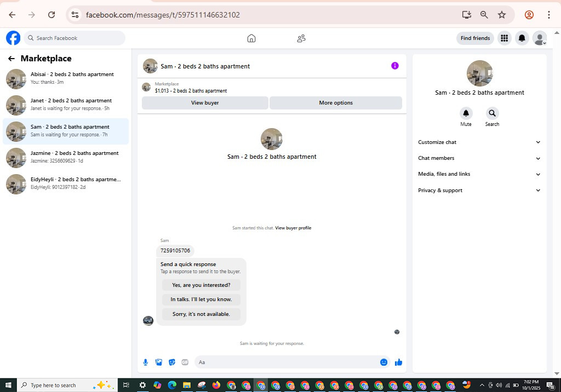The image size is (561, 392).
Task: Click Sam's message 7259105706
Action: (175, 251)
